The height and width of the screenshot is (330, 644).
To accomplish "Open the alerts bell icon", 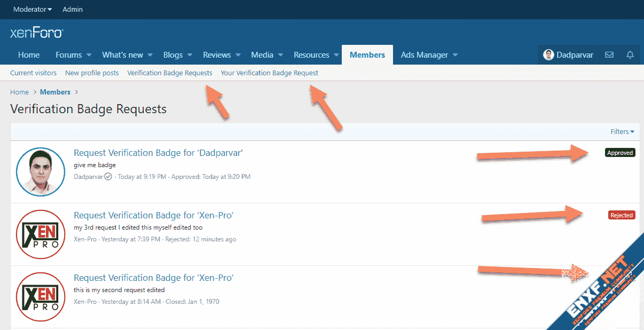I will pyautogui.click(x=630, y=55).
